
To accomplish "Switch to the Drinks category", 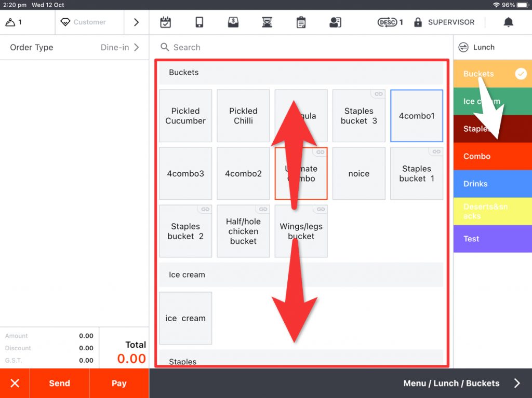I will 492,184.
